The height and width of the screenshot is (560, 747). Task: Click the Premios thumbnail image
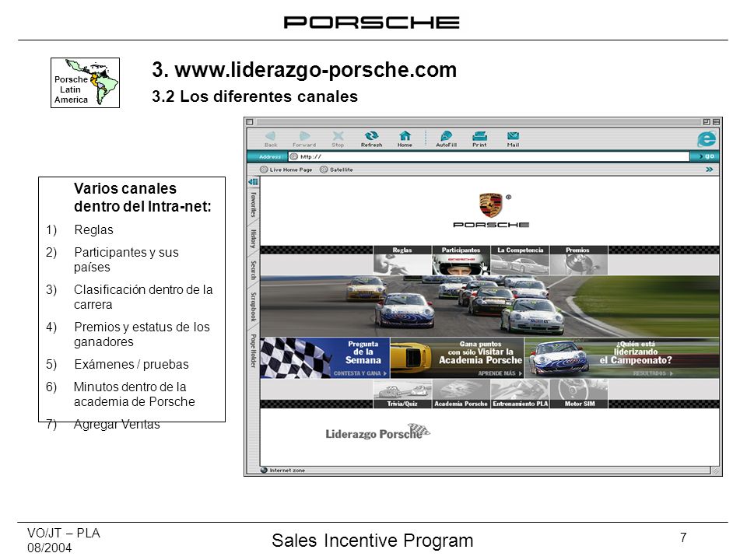[578, 264]
